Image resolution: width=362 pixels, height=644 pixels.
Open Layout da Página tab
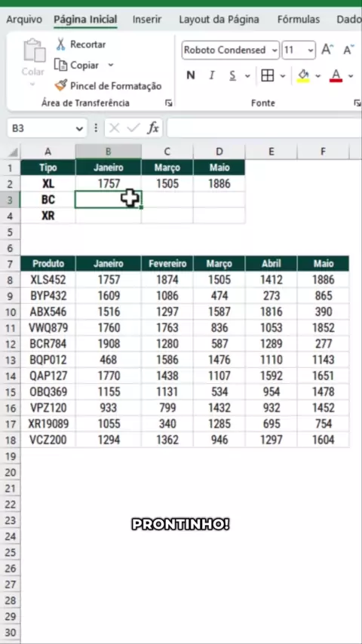tap(219, 20)
